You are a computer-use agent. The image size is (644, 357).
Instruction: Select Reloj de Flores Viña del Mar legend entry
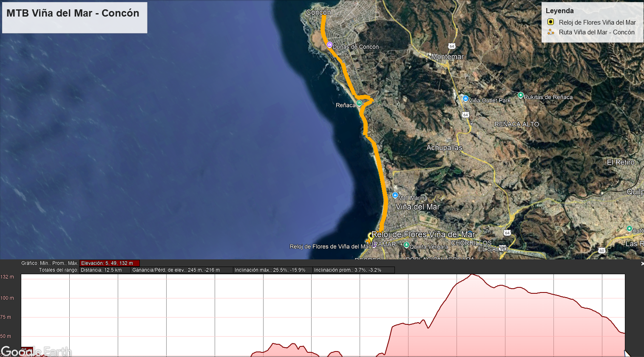pyautogui.click(x=597, y=22)
